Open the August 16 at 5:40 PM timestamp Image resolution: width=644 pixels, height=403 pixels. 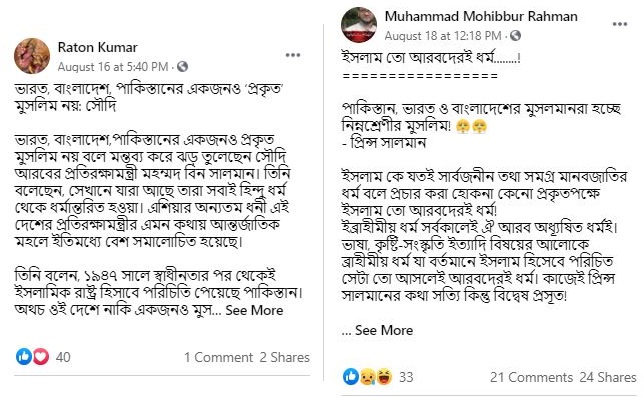[x=114, y=66]
